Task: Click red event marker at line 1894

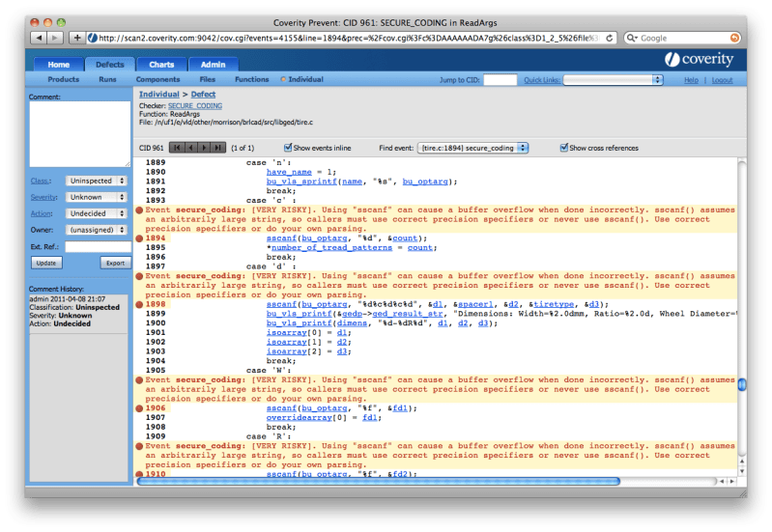Action: click(139, 238)
